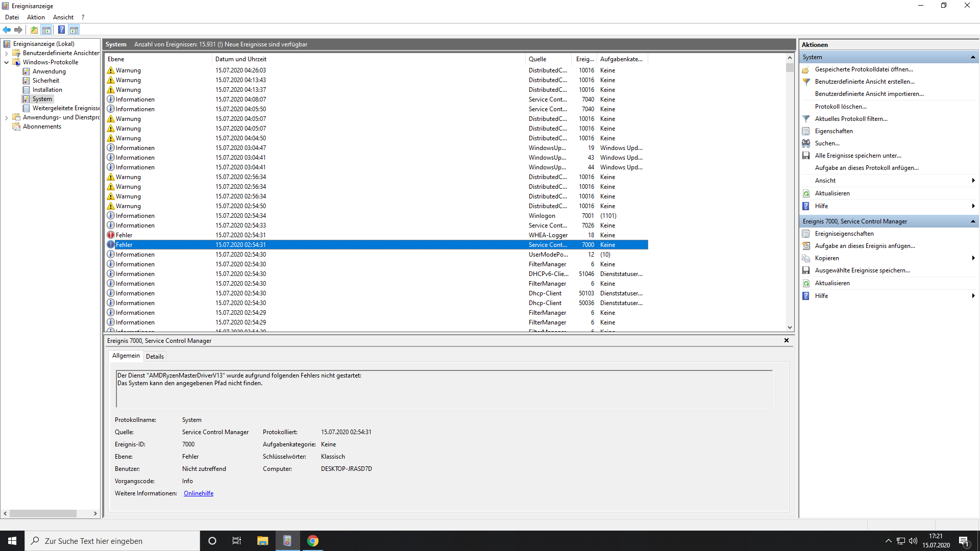The height and width of the screenshot is (551, 980).
Task: Toggle the action pane toolbar icon
Action: (x=74, y=30)
